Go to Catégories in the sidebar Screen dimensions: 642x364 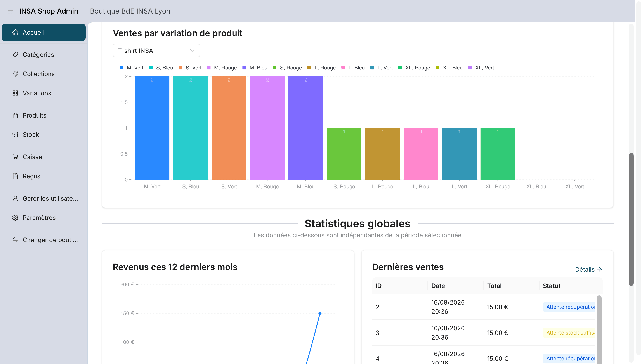(x=44, y=54)
